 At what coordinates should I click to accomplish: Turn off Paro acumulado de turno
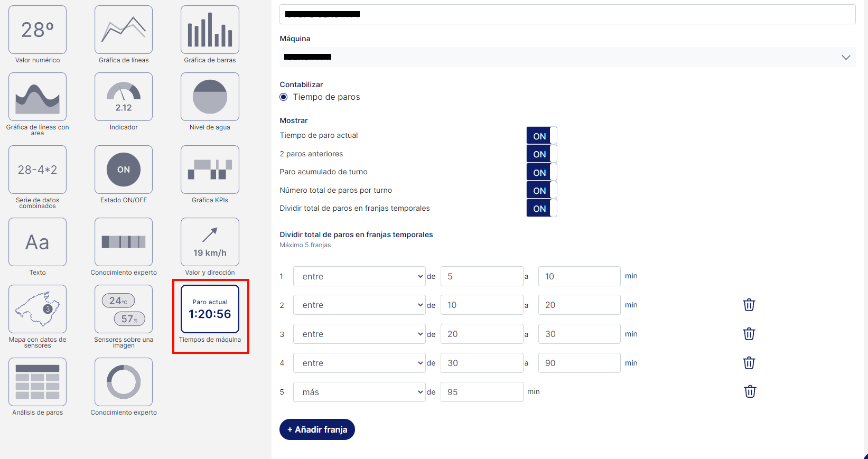[x=542, y=172]
